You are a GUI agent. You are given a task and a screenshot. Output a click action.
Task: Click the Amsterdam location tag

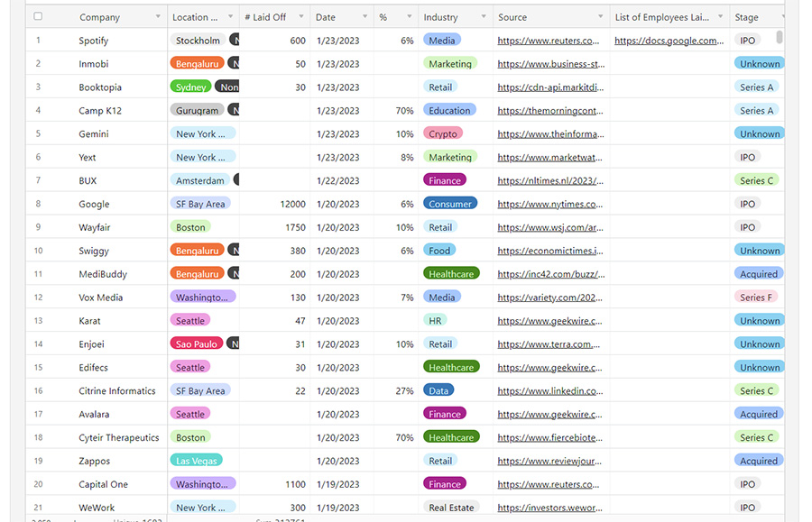click(x=200, y=180)
